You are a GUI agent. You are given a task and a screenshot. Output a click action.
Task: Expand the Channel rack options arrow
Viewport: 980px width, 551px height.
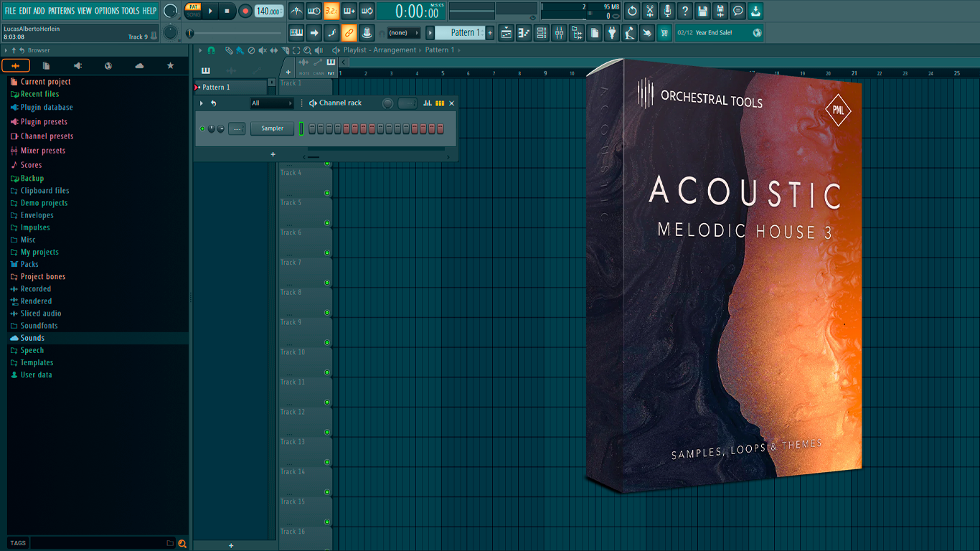[202, 103]
